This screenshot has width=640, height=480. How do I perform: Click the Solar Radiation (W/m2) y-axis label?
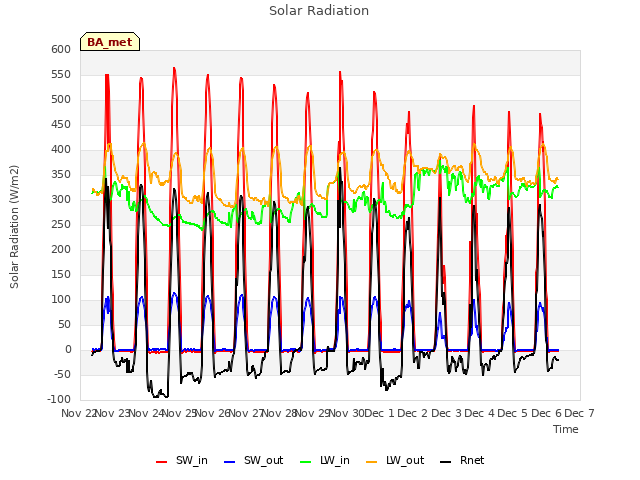(14, 227)
